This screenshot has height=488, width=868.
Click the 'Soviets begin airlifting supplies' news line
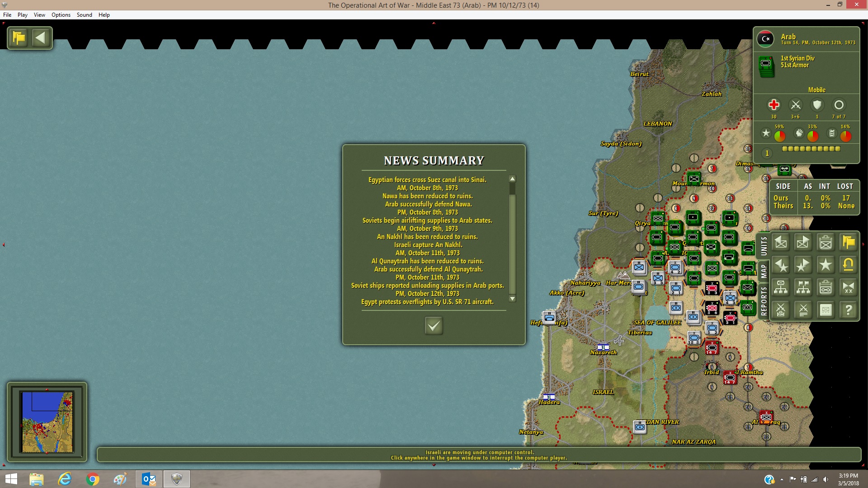tap(427, 221)
